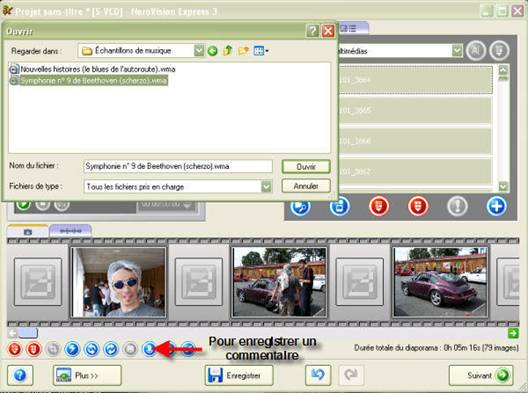Click the Plus >> button

(x=87, y=375)
